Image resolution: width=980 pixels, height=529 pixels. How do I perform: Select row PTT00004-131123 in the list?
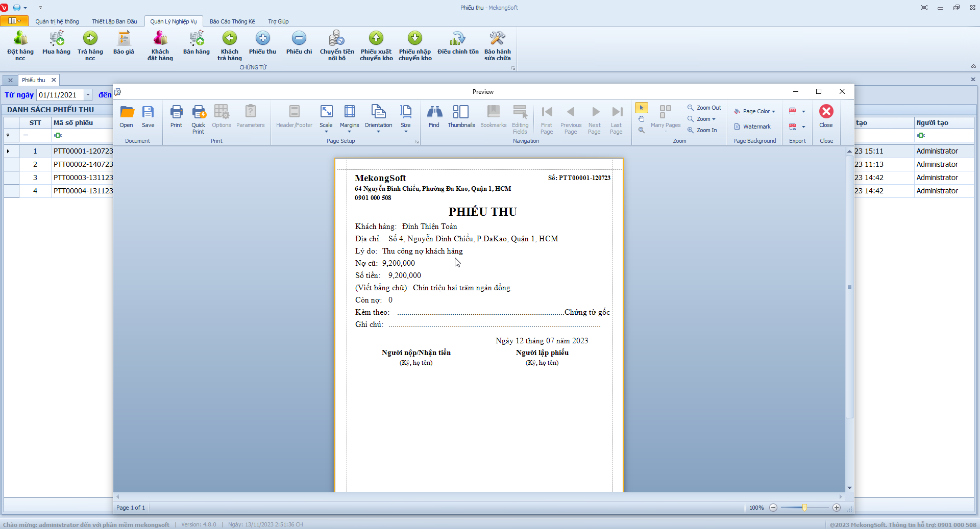[x=58, y=191]
